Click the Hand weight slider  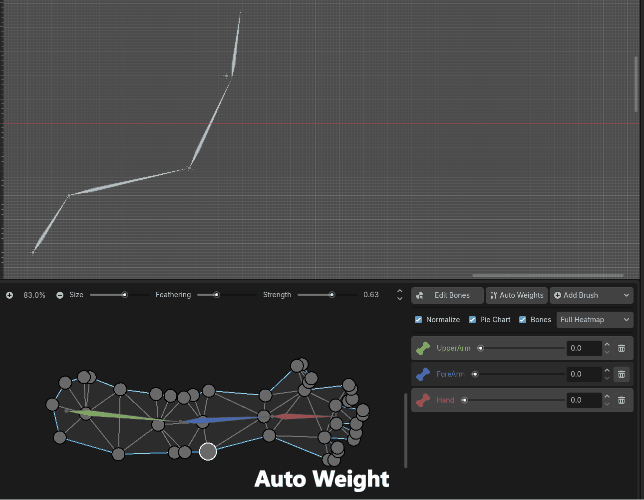pos(513,400)
